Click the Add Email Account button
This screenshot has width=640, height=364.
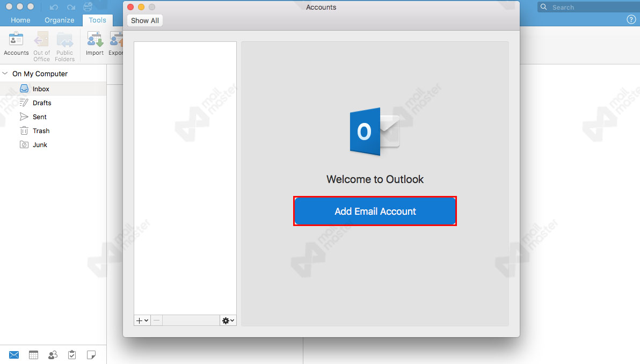tap(375, 211)
